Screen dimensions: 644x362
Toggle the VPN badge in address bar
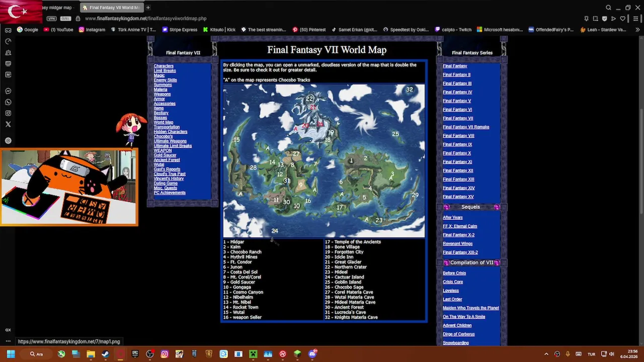(x=51, y=19)
